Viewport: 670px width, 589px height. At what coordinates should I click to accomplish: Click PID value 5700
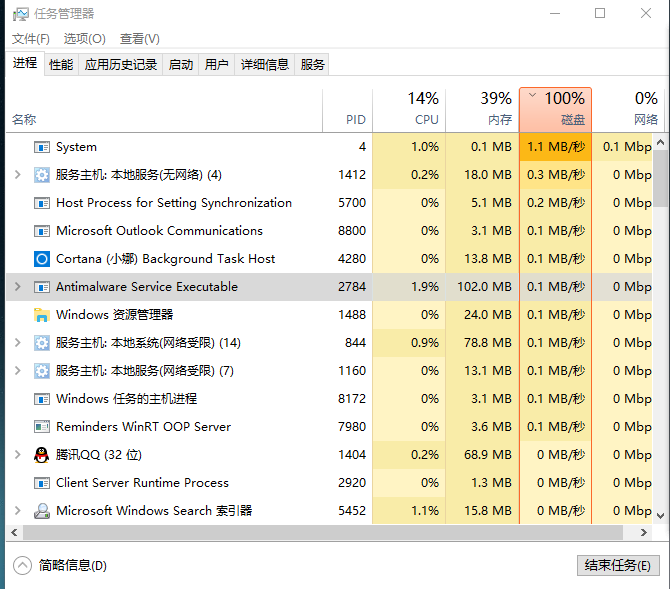click(352, 203)
